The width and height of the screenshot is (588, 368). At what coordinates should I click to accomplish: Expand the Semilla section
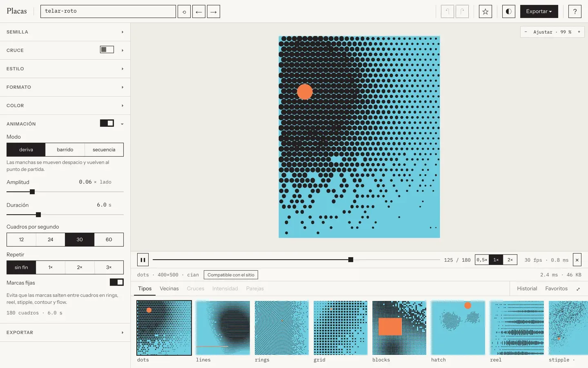pyautogui.click(x=65, y=32)
